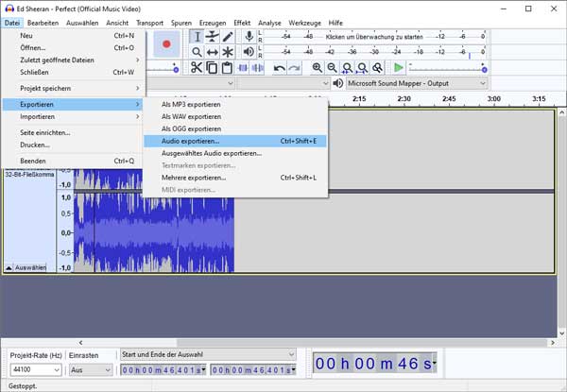Click the Silence audio icon

coord(257,68)
